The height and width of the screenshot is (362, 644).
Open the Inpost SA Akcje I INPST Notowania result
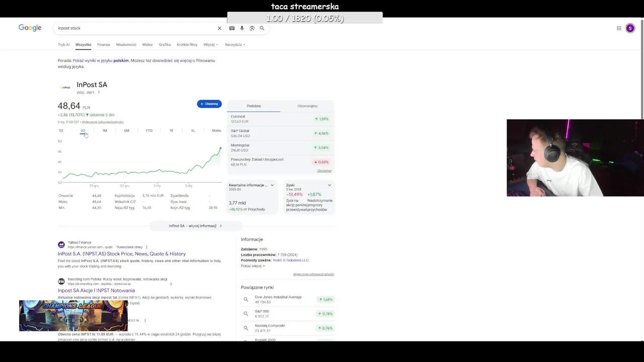[96, 291]
